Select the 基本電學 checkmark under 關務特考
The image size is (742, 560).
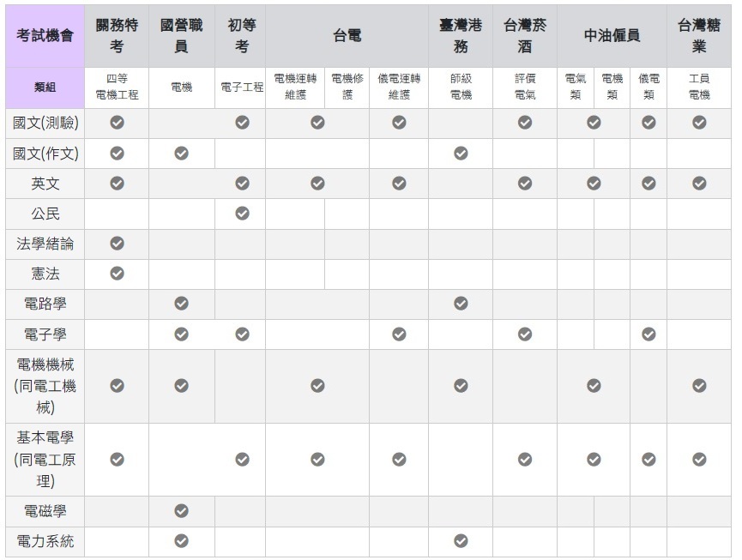tap(117, 460)
